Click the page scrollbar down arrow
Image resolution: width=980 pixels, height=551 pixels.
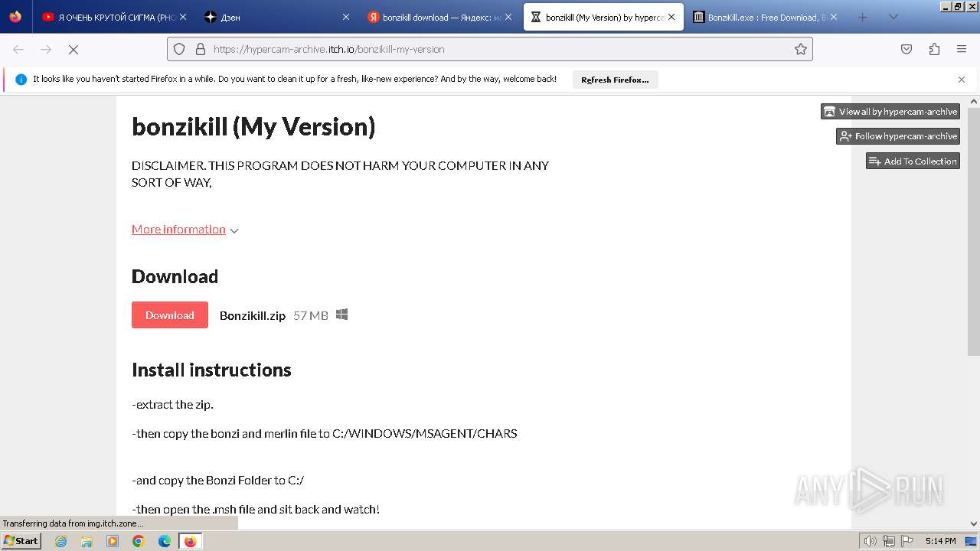click(x=974, y=523)
